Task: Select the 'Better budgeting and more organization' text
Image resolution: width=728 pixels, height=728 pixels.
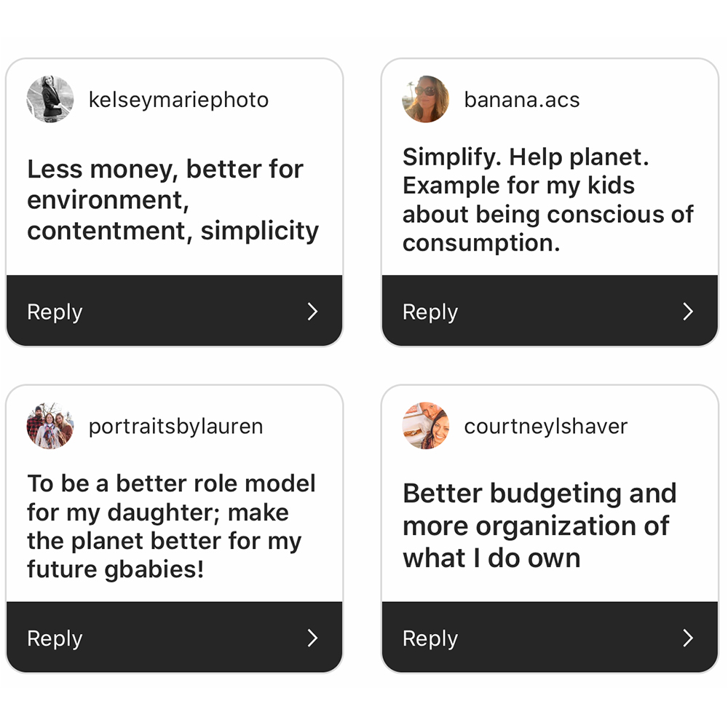Action: [539, 526]
